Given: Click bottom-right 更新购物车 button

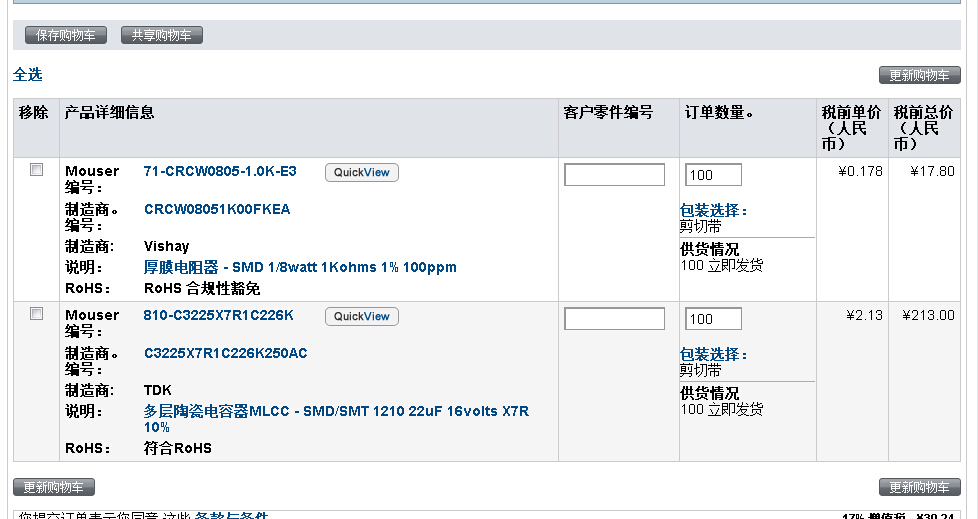Looking at the screenshot, I should (x=919, y=487).
